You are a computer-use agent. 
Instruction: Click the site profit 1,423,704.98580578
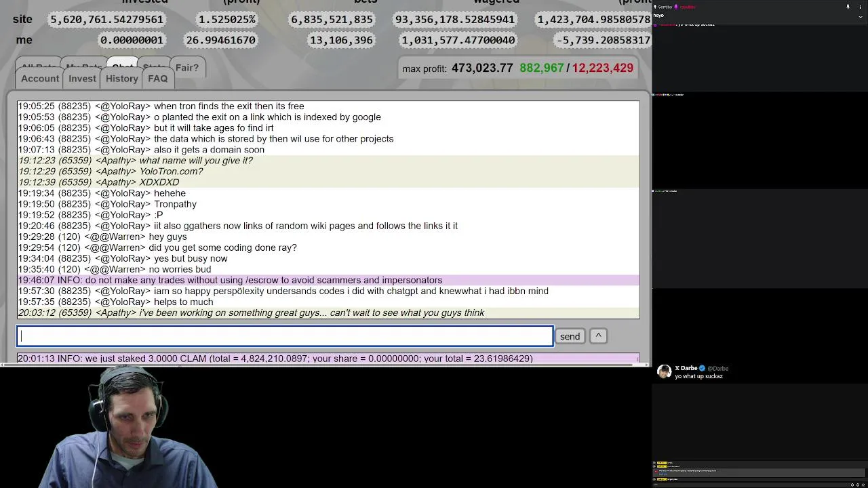point(593,19)
